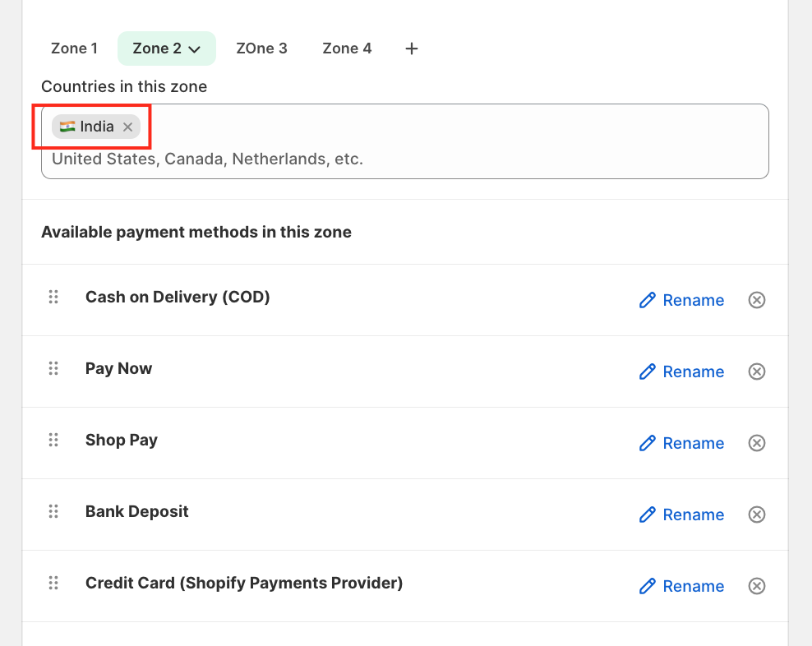This screenshot has height=646, width=812.
Task: Open the ZOne 3 tab
Action: [261, 48]
